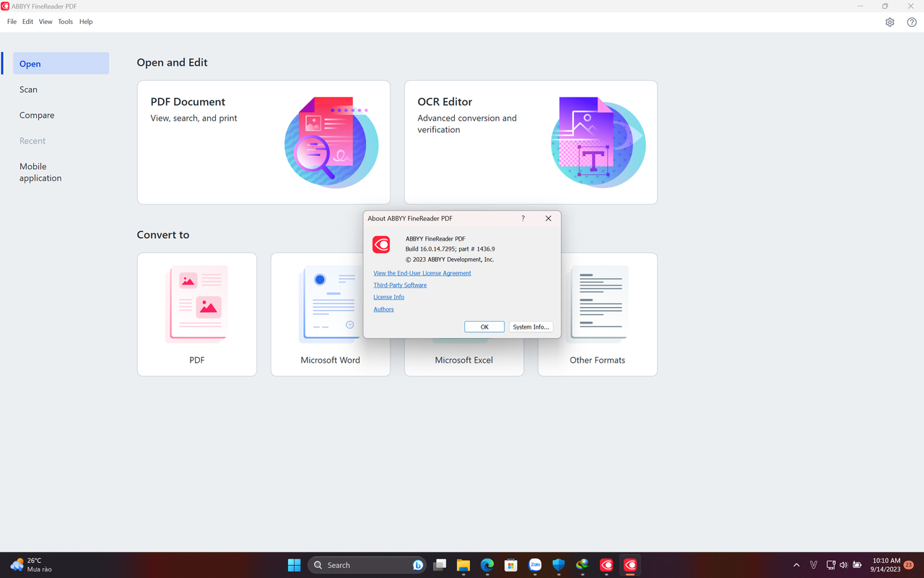Image resolution: width=924 pixels, height=578 pixels.
Task: Open the battery tray icon
Action: (x=858, y=565)
